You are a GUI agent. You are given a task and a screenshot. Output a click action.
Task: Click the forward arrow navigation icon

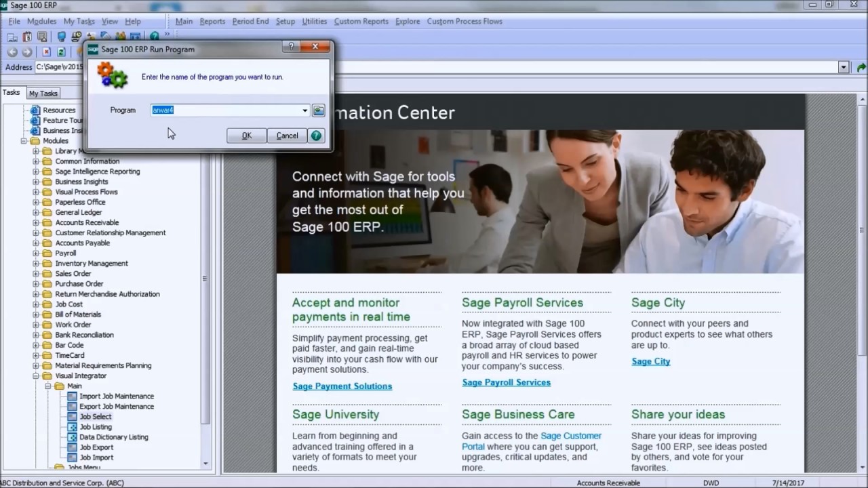coord(27,52)
